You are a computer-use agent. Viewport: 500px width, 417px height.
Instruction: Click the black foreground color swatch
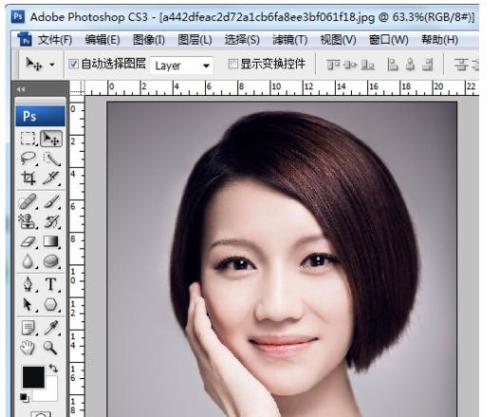click(33, 377)
